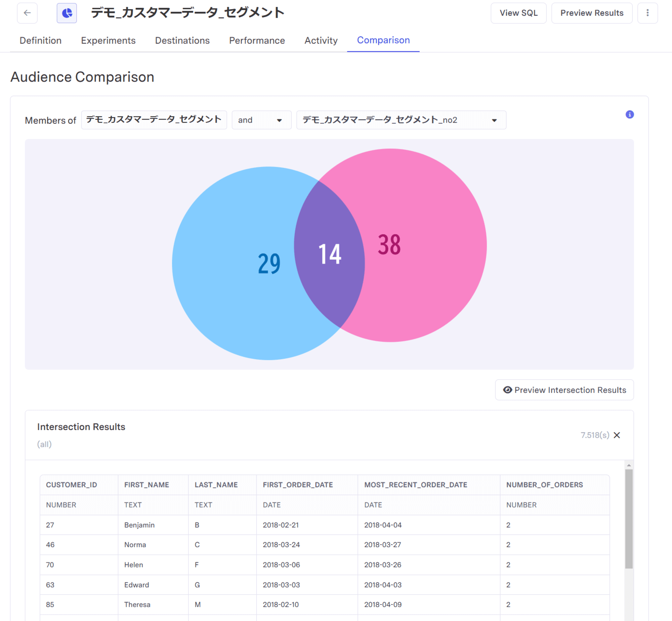Select the Comparison tab
This screenshot has height=621, width=672.
pos(383,40)
